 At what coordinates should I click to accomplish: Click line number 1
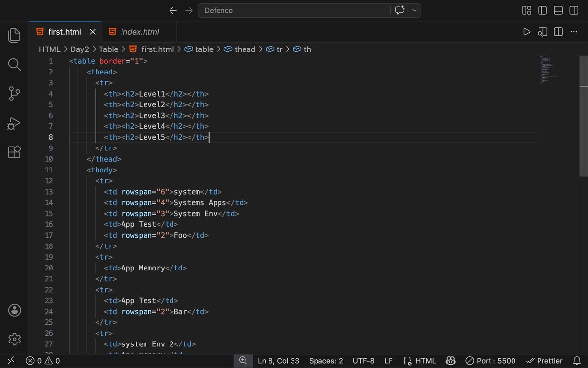pos(51,61)
